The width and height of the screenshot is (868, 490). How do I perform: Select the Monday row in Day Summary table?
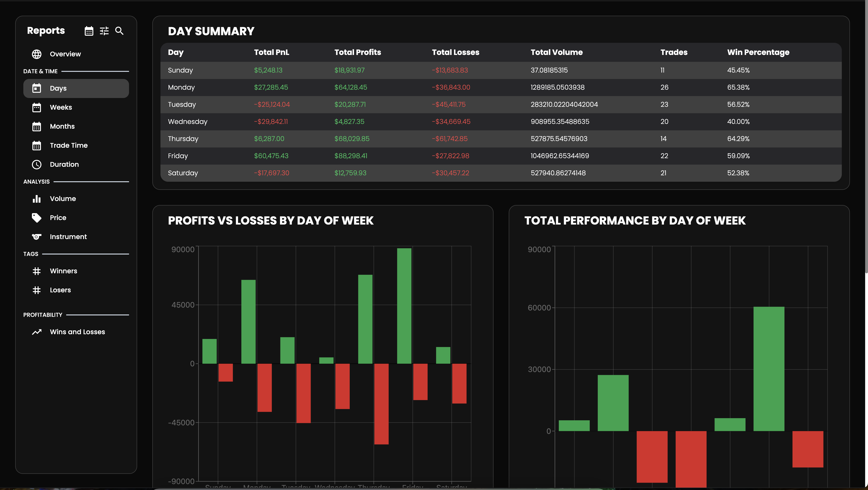[x=404, y=87]
